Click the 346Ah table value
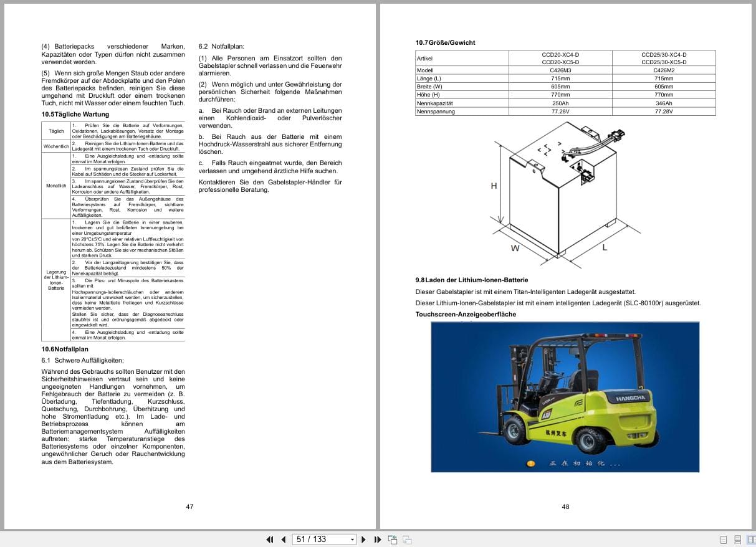 [x=664, y=103]
